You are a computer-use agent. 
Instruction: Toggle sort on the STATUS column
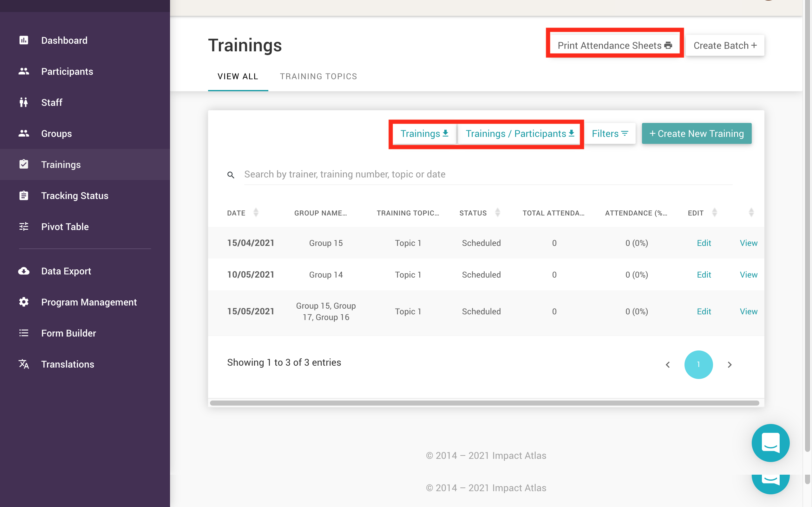click(x=498, y=212)
